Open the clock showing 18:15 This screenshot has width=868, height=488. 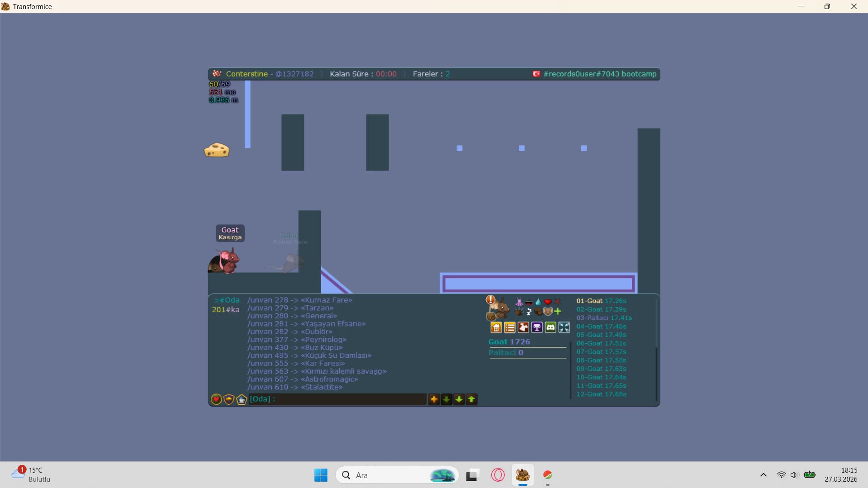point(841,475)
